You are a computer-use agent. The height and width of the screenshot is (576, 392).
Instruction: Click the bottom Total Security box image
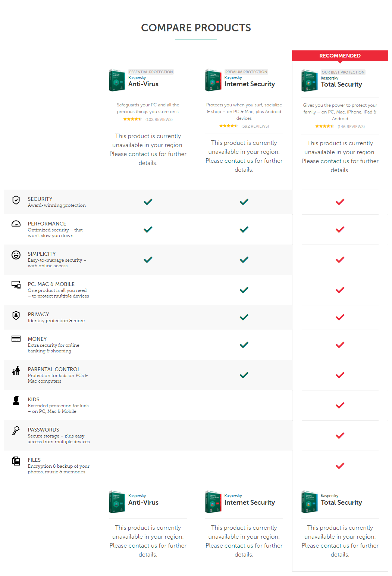click(x=309, y=502)
